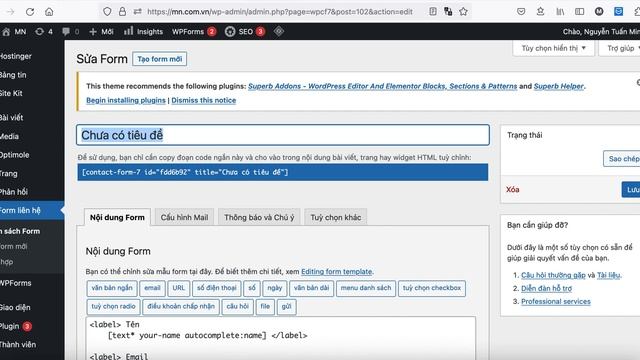Insert a văn bản ngắn tag
The width and height of the screenshot is (640, 360).
pyautogui.click(x=112, y=288)
